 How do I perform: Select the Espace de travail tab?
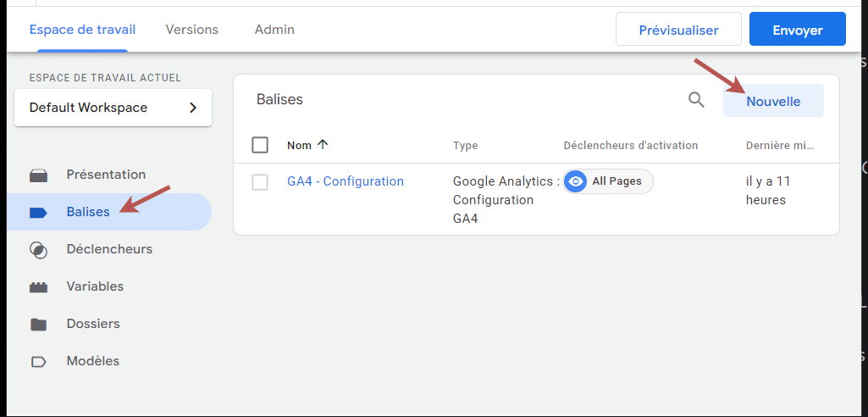click(x=82, y=30)
